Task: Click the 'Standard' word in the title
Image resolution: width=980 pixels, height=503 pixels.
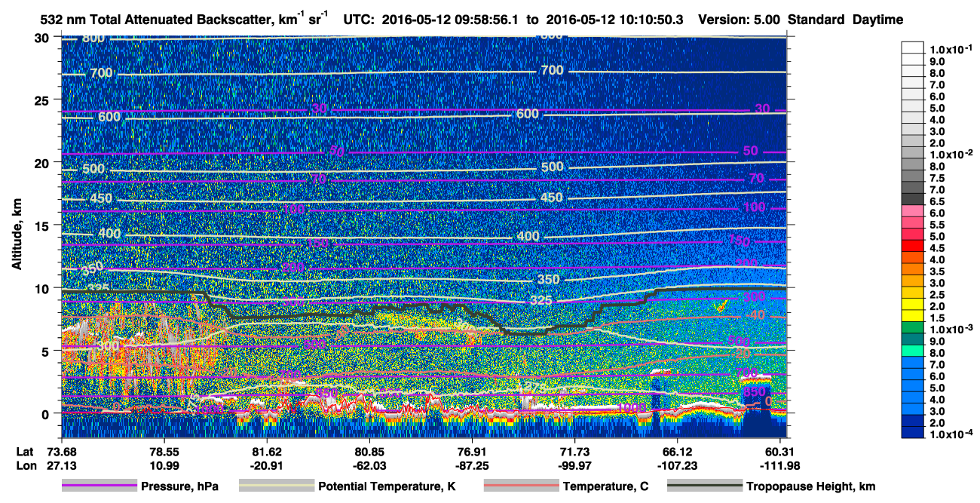Action: pos(813,20)
